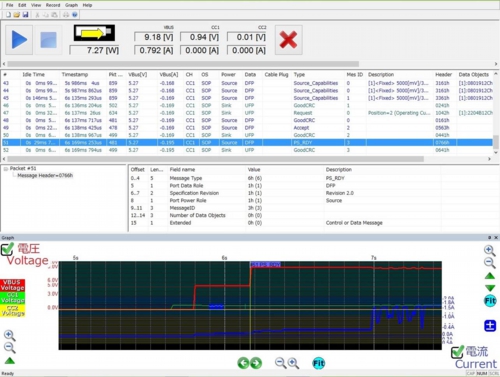Click the red VBUS Voltage legend swatch
Screen dimensions: 500x377
(12, 285)
